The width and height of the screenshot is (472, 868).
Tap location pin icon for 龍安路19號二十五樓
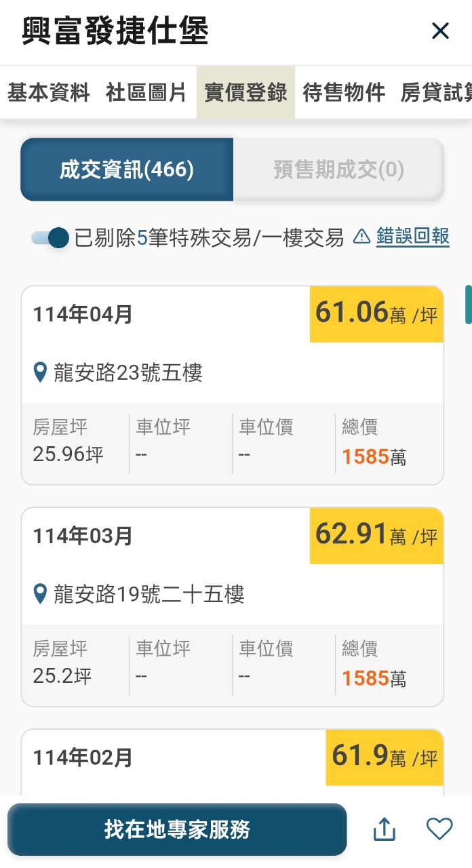[x=41, y=595]
